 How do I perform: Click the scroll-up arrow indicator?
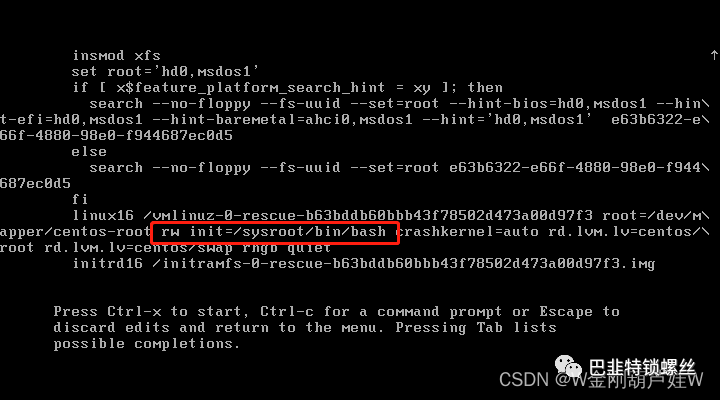714,55
